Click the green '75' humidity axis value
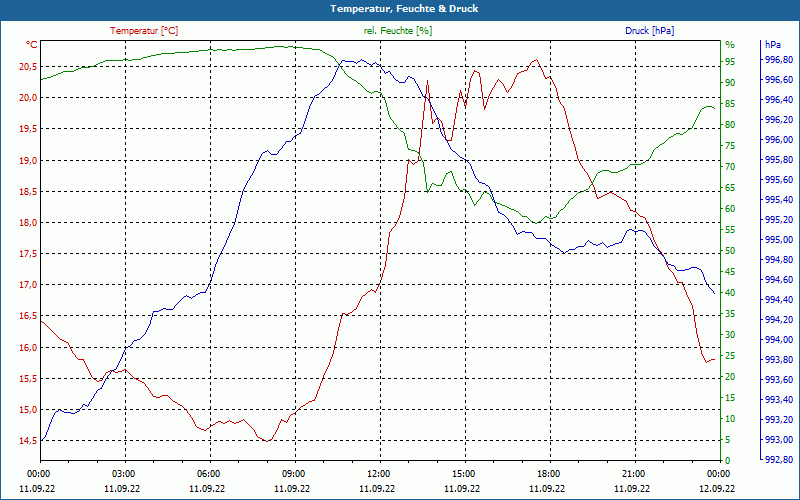 pos(730,145)
